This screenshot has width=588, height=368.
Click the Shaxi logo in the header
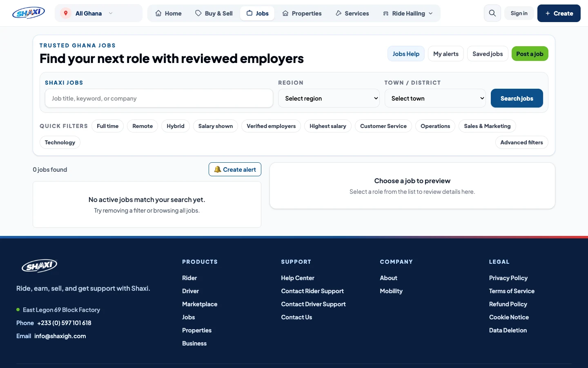pos(29,13)
